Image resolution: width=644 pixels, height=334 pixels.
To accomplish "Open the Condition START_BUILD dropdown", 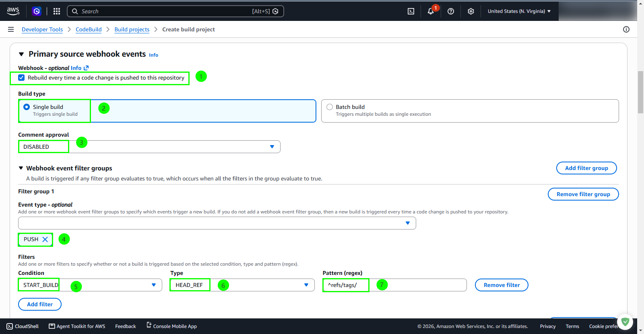I will [90, 285].
